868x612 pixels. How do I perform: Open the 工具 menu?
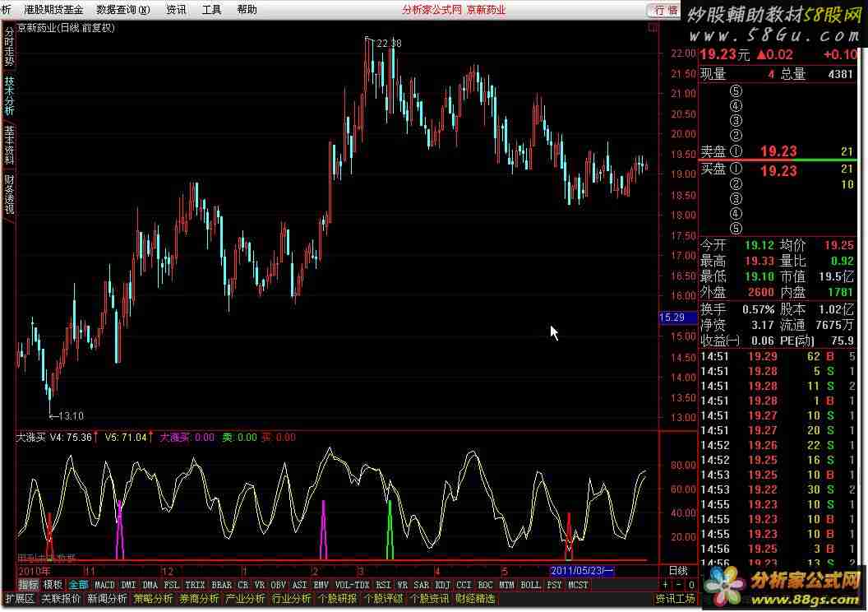coord(211,9)
